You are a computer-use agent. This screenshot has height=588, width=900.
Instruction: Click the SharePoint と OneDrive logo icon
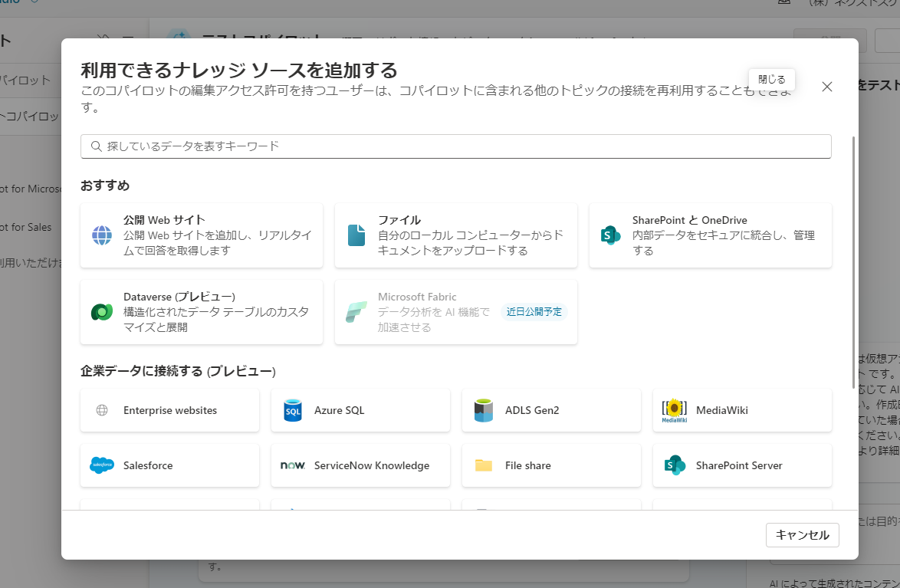(x=611, y=235)
